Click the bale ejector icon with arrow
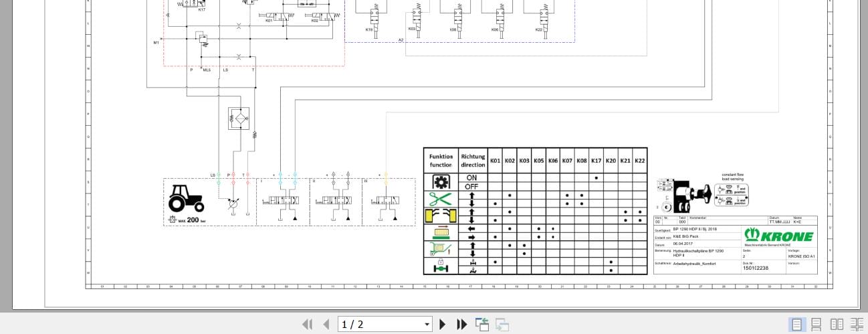This screenshot has width=868, height=334. pos(441,232)
